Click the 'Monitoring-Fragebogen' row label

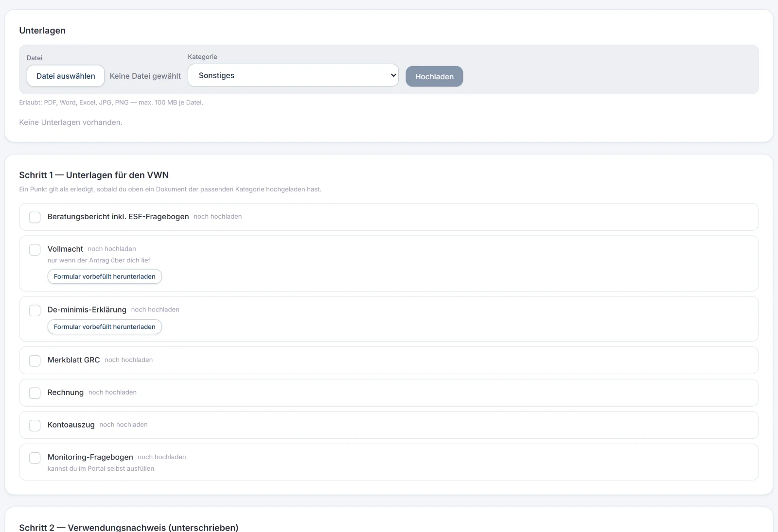90,457
